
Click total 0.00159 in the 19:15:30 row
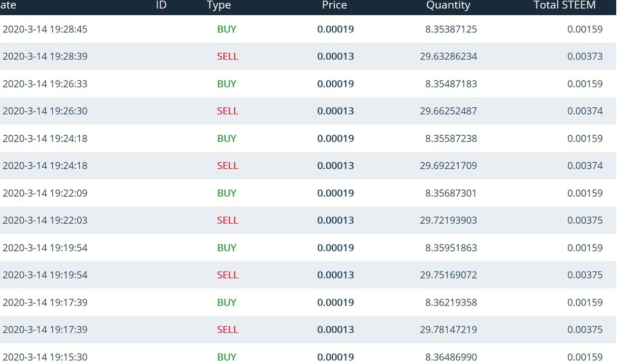(x=585, y=357)
